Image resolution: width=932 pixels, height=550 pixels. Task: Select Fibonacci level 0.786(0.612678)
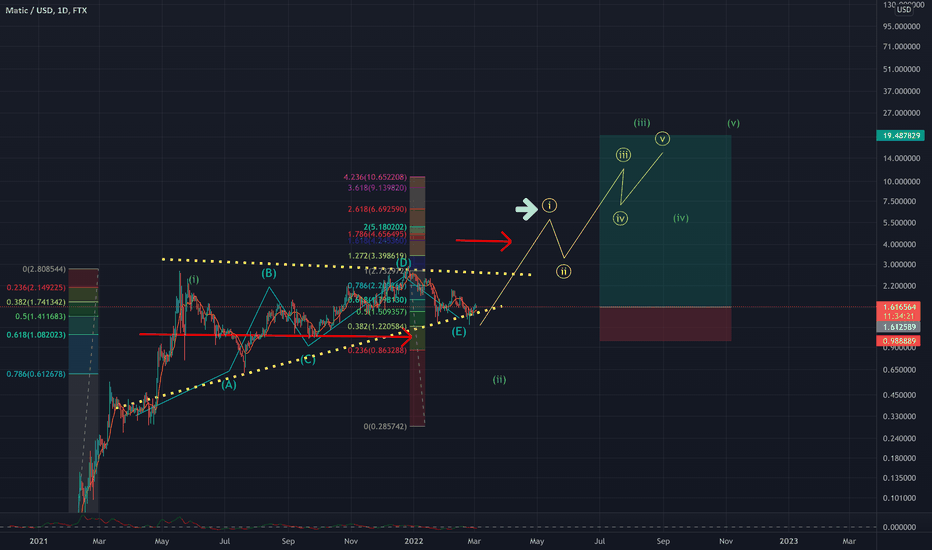(36, 374)
